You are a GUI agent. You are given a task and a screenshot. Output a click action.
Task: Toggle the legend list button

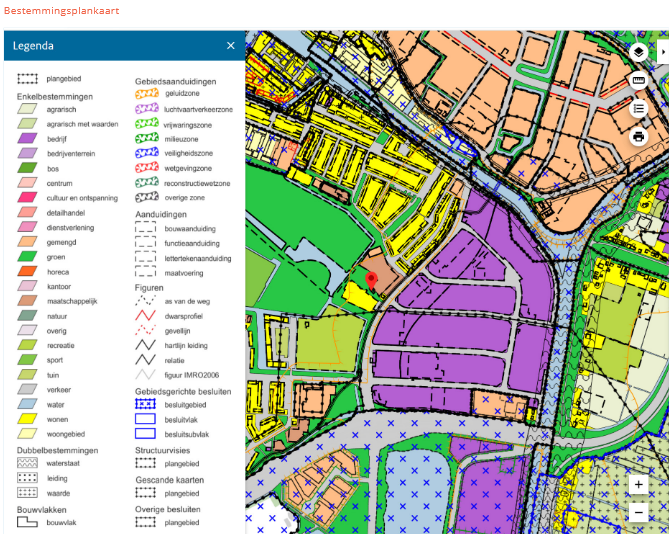639,108
